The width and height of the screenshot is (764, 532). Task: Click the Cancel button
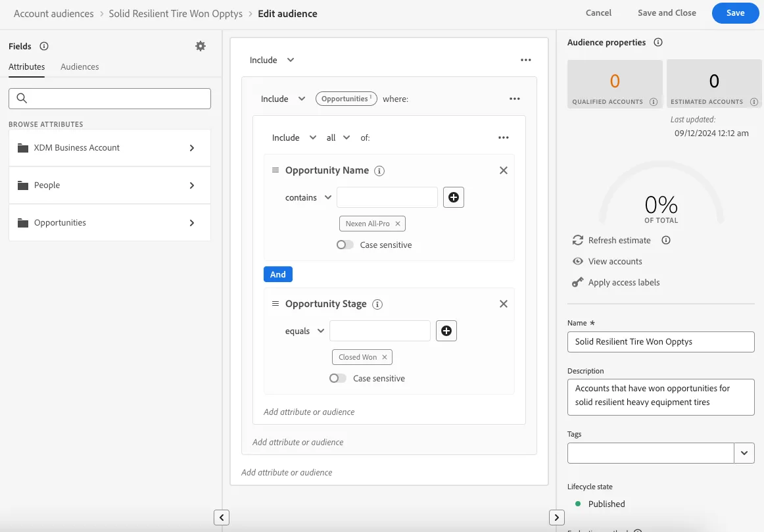pos(598,13)
